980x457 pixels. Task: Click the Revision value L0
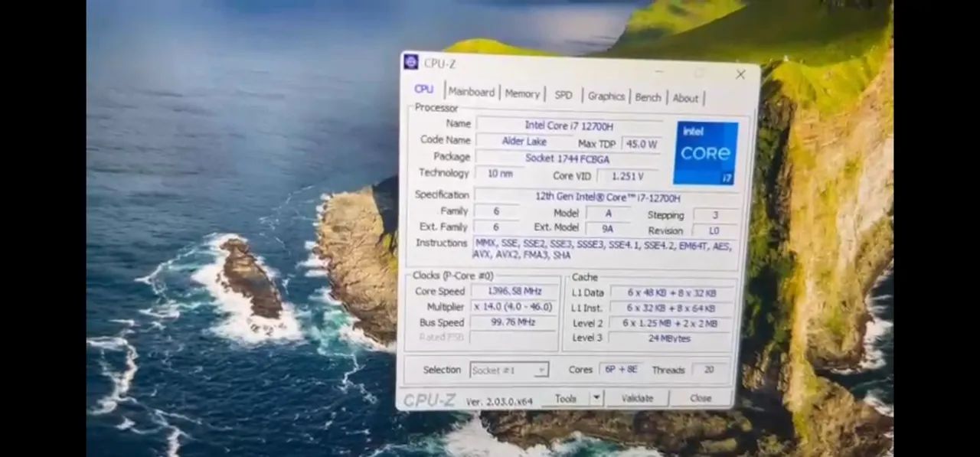point(715,230)
